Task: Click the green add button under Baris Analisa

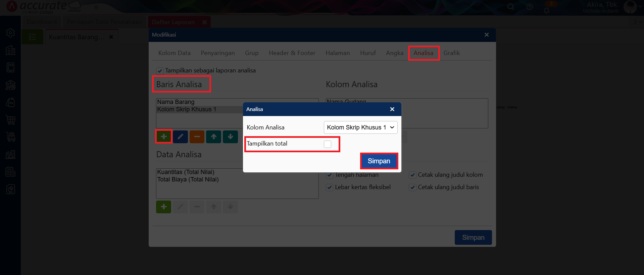Action: [x=164, y=136]
